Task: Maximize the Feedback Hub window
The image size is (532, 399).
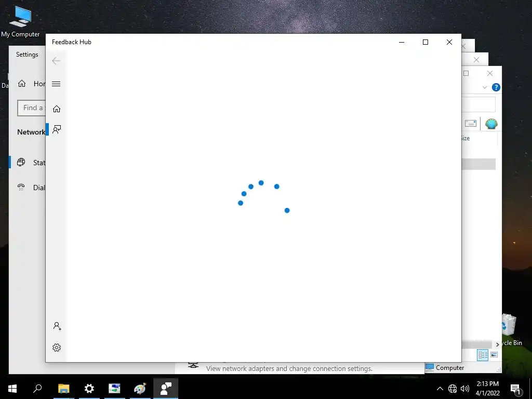Action: (x=425, y=42)
